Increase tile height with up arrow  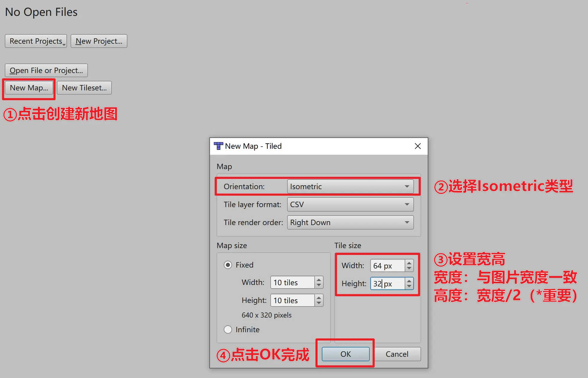(x=409, y=281)
